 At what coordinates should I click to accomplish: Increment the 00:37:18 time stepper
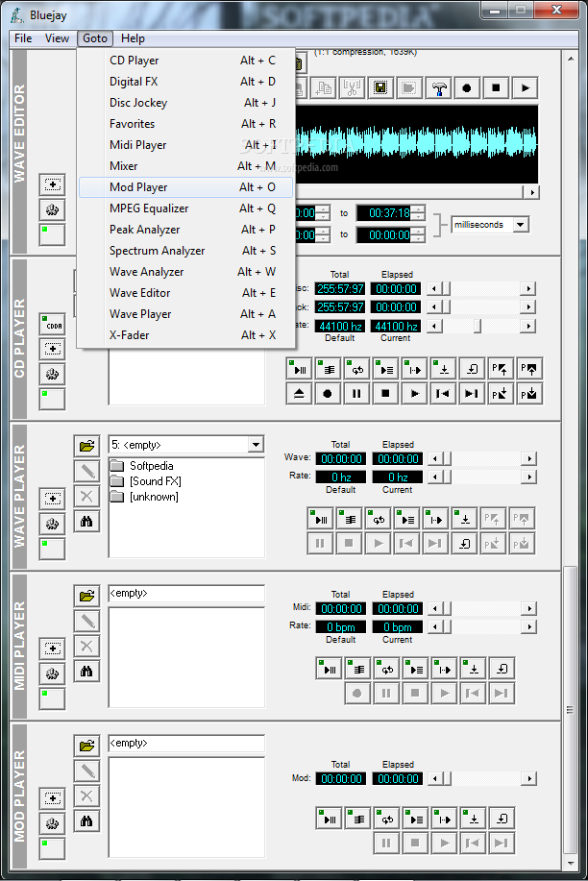[x=419, y=209]
